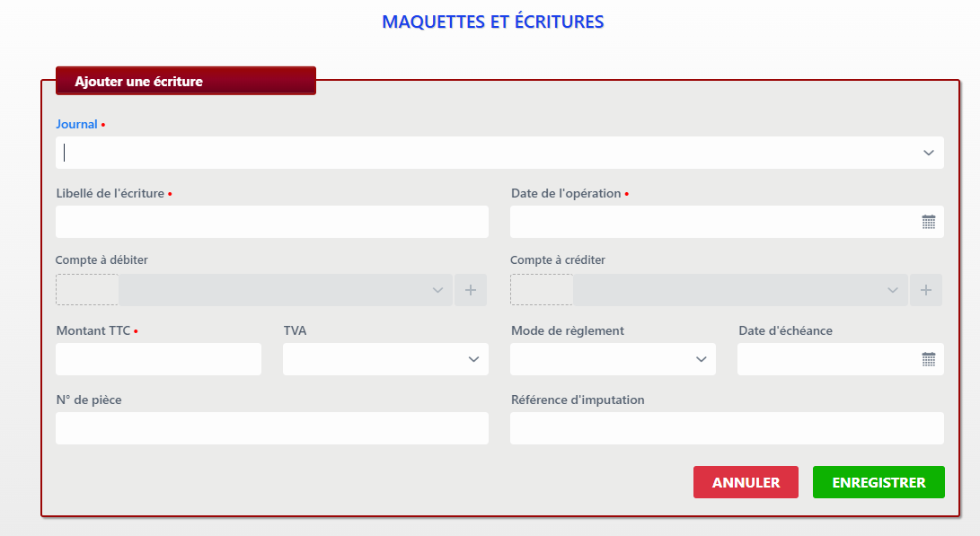Click the Annuler button
This screenshot has width=980, height=536.
click(x=746, y=482)
